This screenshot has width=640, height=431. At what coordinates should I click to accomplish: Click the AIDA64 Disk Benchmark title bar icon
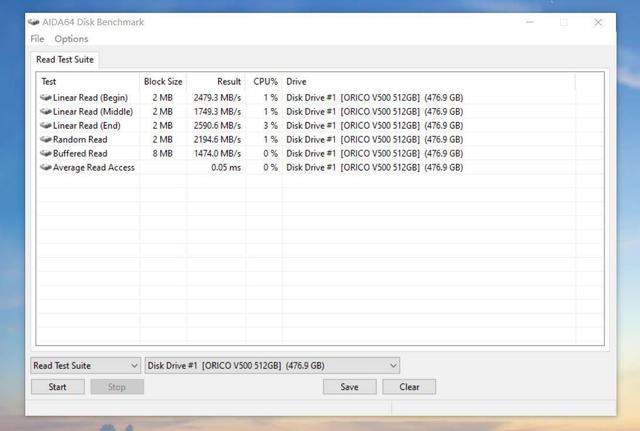click(33, 22)
